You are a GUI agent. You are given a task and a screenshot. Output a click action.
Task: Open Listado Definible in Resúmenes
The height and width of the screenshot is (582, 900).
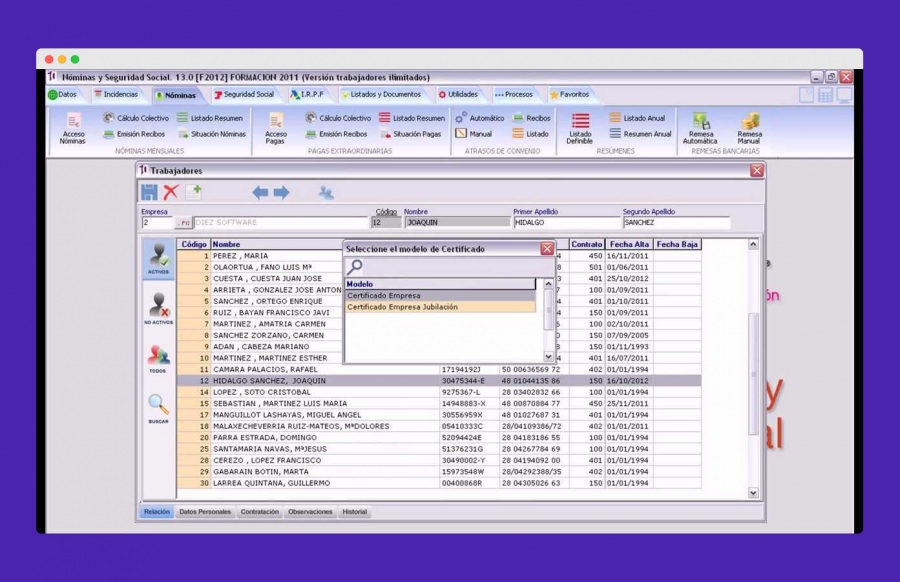[580, 129]
